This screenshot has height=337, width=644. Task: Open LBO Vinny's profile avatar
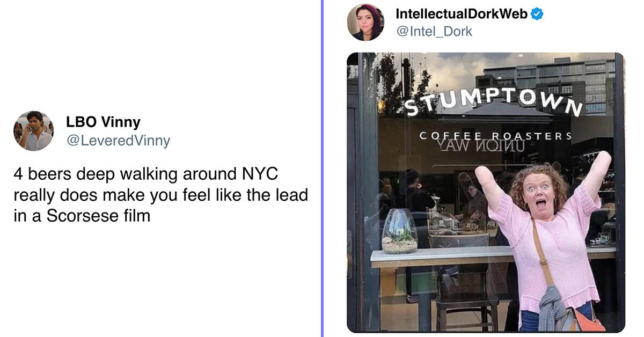pos(33,130)
